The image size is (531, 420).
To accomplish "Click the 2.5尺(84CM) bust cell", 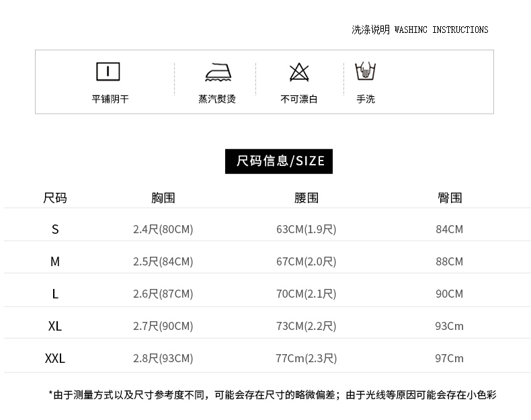I will point(163,261).
